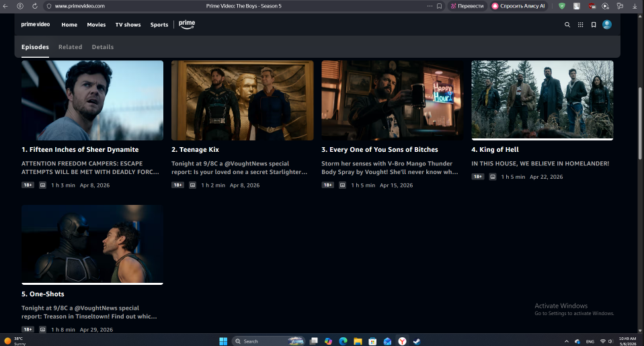Click network and volume tray icons
The width and height of the screenshot is (644, 346).
(606, 341)
